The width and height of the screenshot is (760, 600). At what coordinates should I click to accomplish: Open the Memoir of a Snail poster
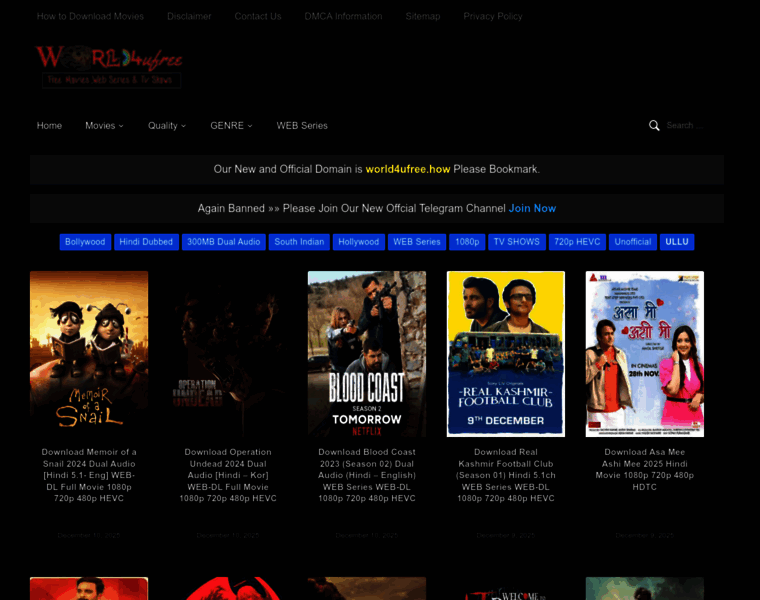click(x=89, y=353)
